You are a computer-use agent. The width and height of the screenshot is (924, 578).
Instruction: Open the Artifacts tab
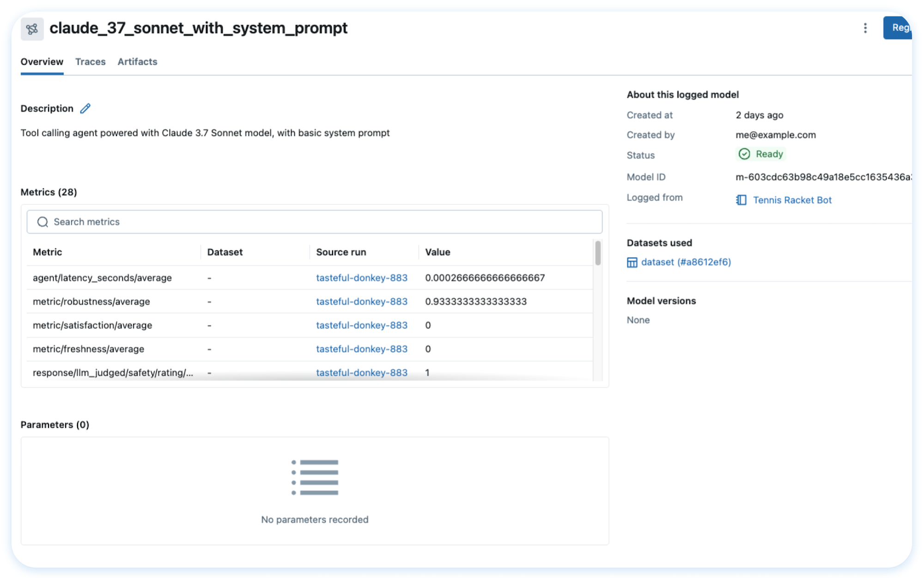(137, 61)
